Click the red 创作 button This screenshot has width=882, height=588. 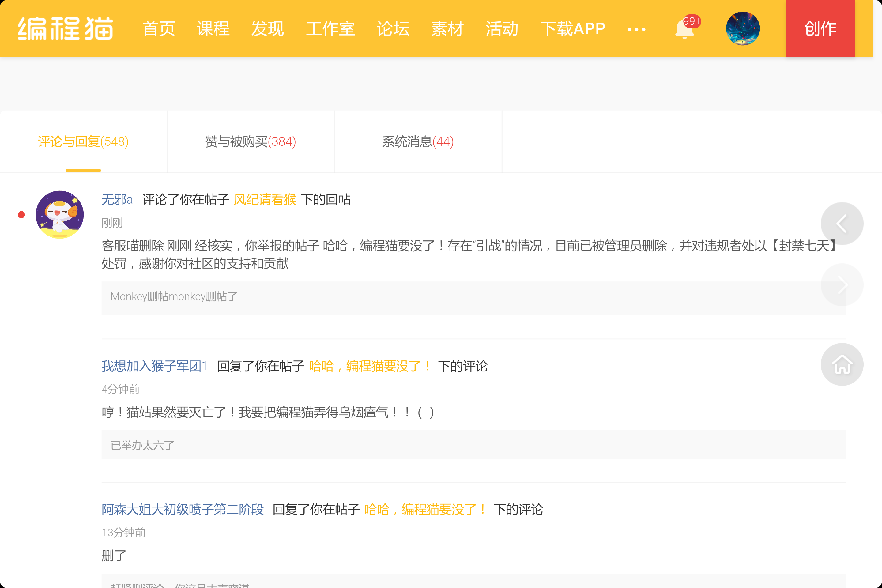point(820,28)
